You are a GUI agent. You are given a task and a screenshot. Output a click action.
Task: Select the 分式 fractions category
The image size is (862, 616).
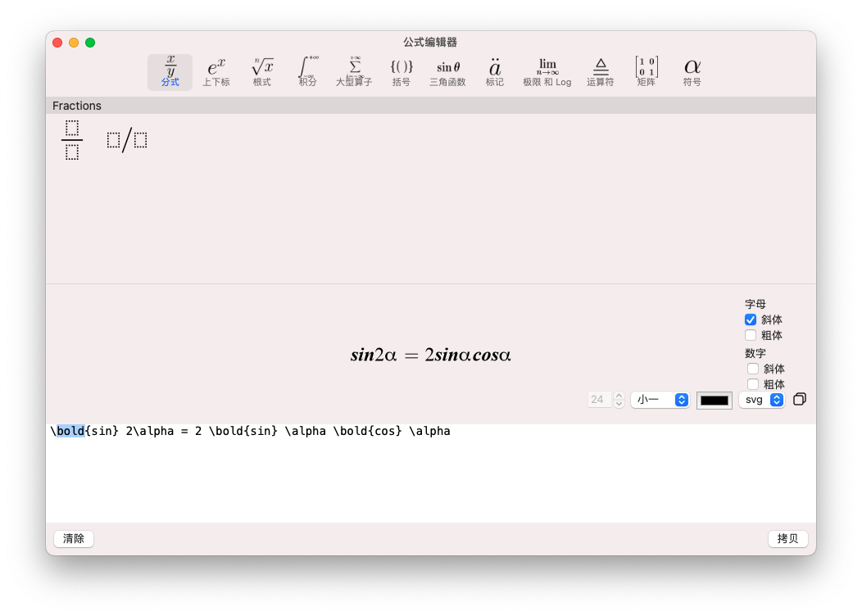click(x=170, y=72)
